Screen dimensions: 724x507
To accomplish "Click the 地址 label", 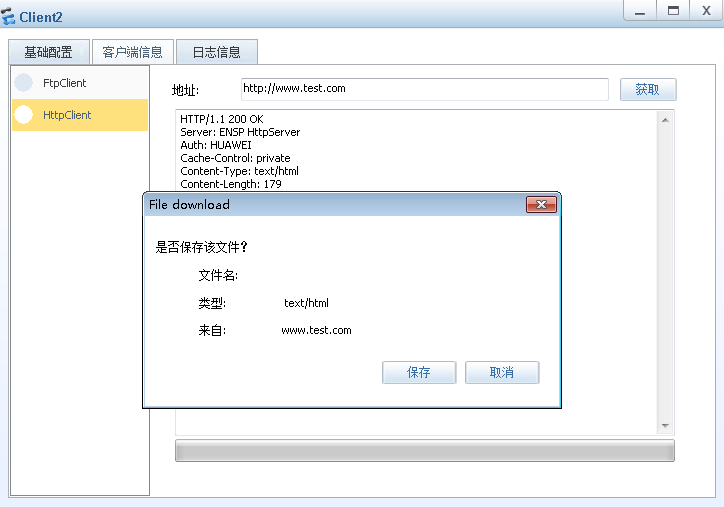I will pos(185,90).
